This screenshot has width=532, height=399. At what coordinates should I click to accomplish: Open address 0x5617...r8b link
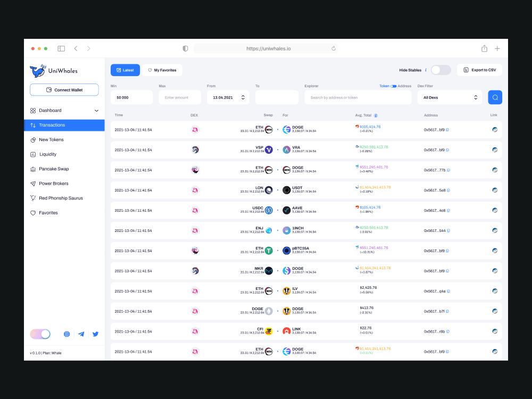[434, 331]
